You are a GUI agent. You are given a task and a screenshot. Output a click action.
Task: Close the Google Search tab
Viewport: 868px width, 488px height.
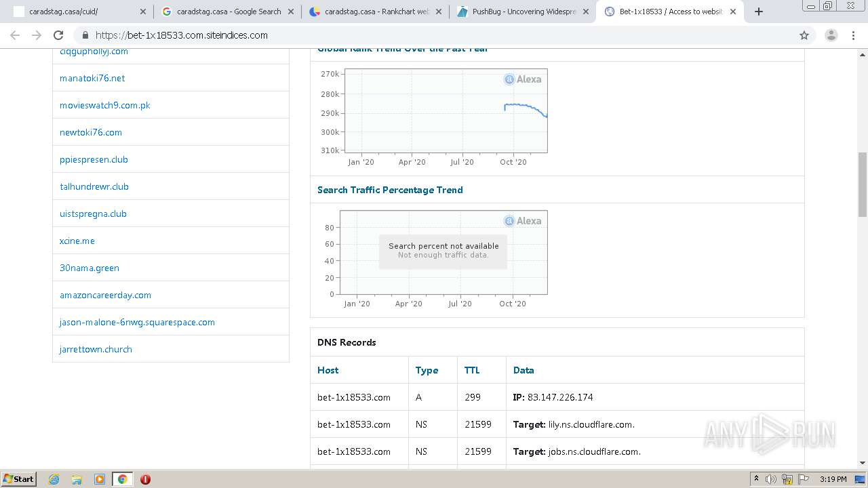(x=290, y=12)
